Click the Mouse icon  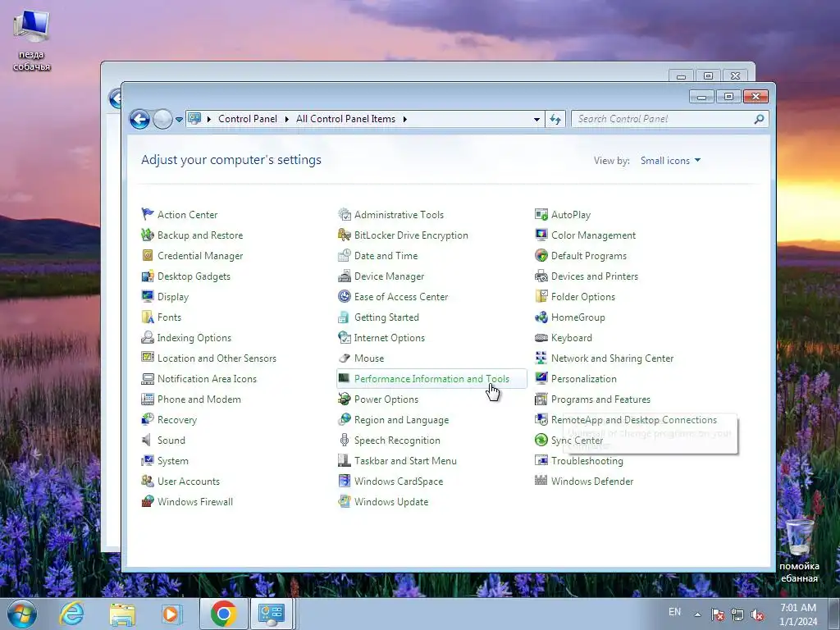pyautogui.click(x=345, y=358)
